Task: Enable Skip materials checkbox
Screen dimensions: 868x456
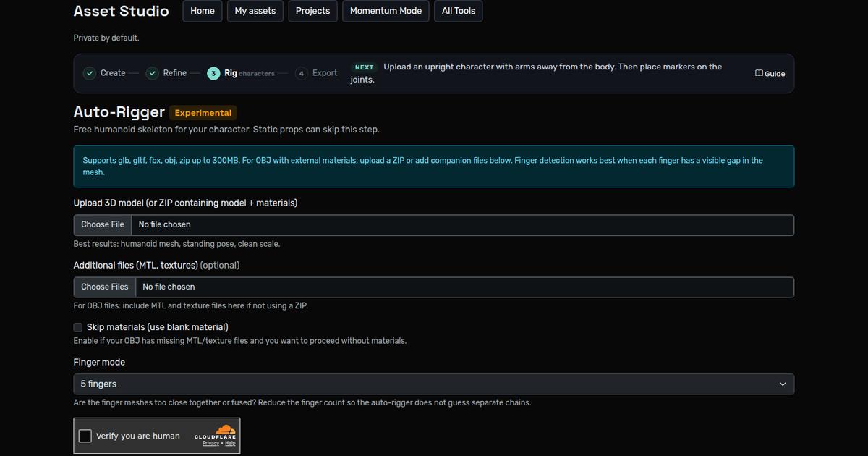Action: pyautogui.click(x=78, y=327)
